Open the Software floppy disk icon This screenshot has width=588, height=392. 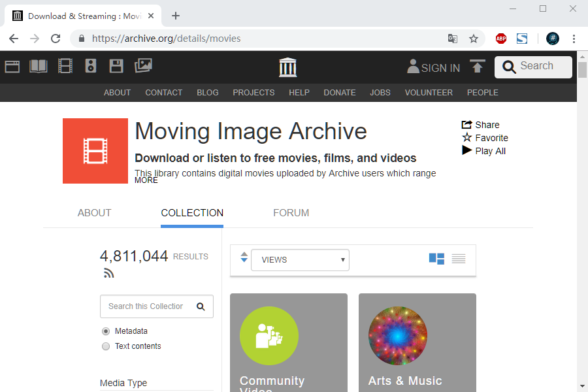pos(116,65)
